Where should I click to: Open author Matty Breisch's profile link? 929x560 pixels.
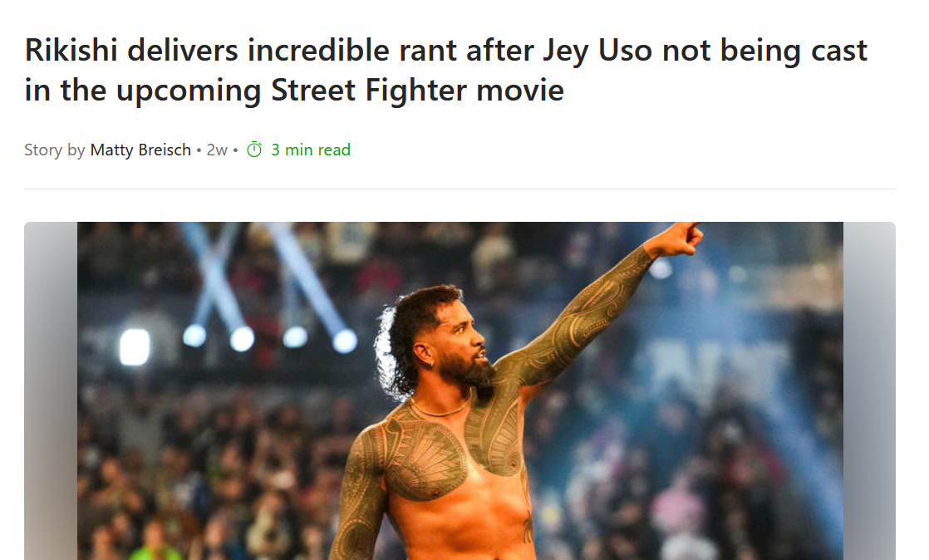pyautogui.click(x=140, y=150)
